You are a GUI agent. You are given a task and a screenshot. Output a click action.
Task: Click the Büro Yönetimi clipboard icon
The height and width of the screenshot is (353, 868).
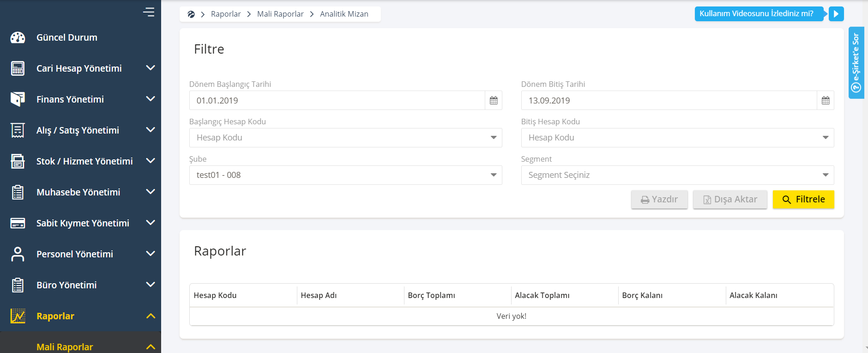pos(18,285)
